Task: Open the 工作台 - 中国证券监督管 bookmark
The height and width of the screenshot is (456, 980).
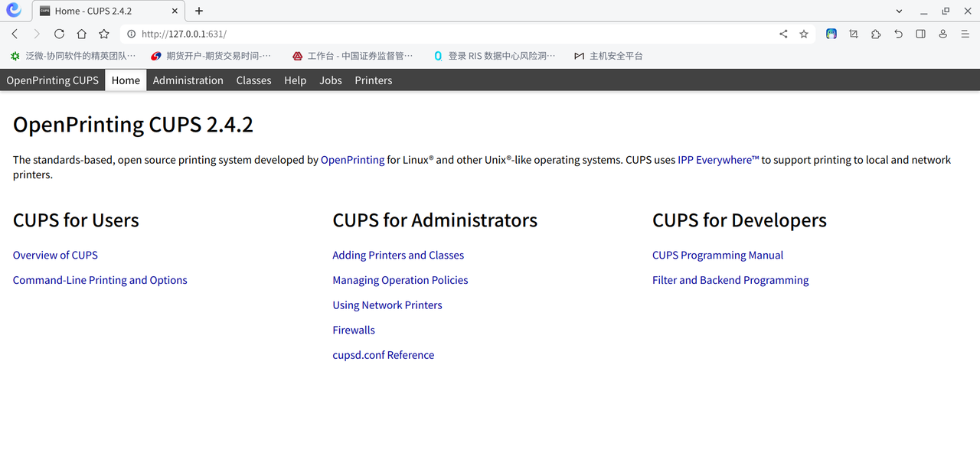Action: [352, 56]
